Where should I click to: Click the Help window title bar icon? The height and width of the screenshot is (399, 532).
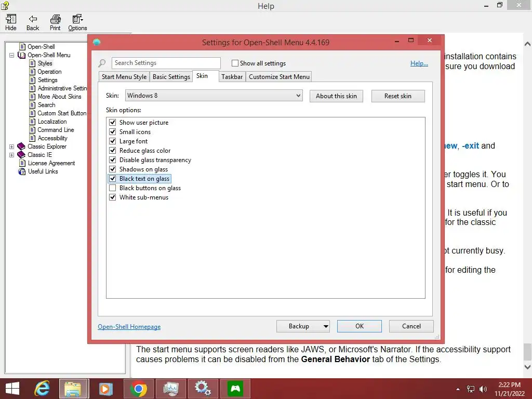(5, 5)
